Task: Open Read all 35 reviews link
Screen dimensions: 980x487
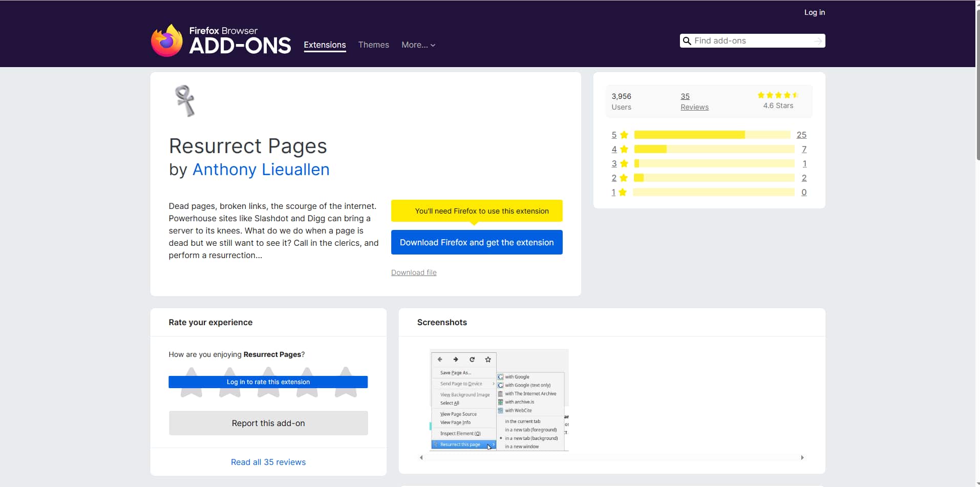Action: click(268, 462)
